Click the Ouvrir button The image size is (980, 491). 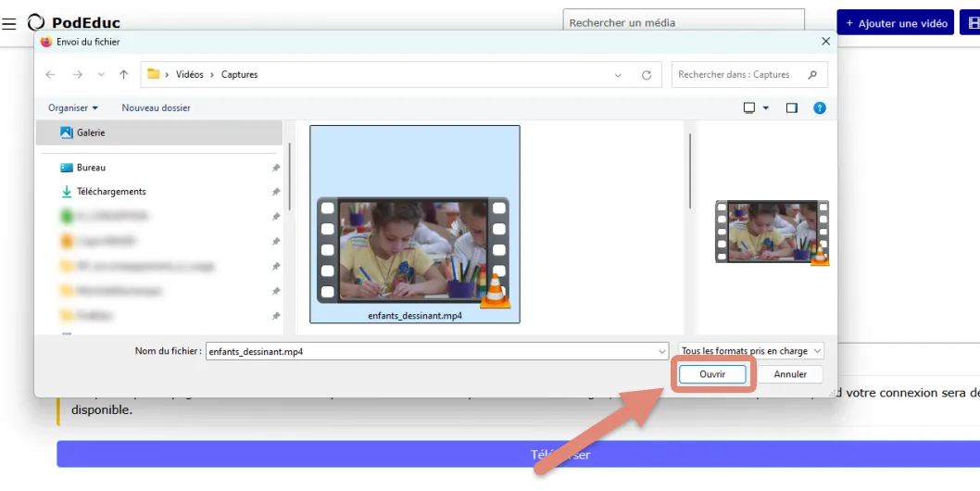coord(712,374)
